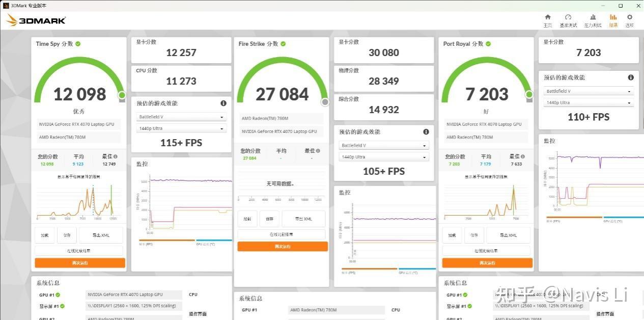This screenshot has width=644, height=320.
Task: Expand Battlefield V game dropdown under Time Spy
Action: click(x=181, y=117)
